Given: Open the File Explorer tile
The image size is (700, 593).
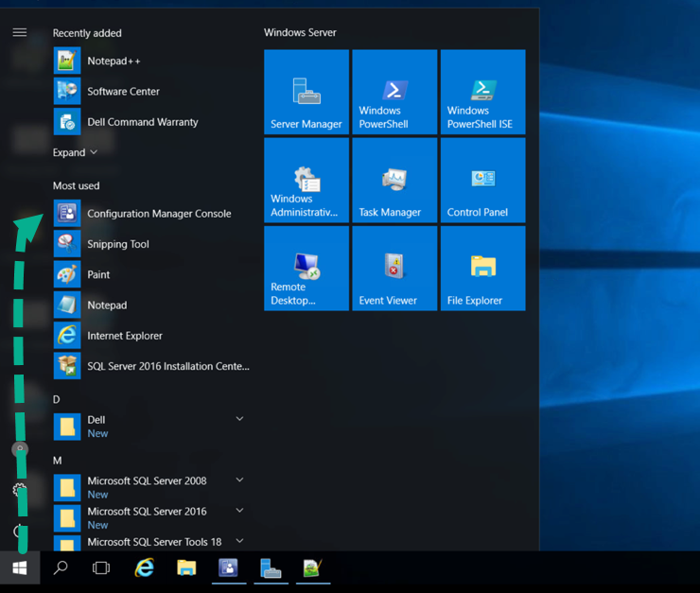Looking at the screenshot, I should pos(483,269).
